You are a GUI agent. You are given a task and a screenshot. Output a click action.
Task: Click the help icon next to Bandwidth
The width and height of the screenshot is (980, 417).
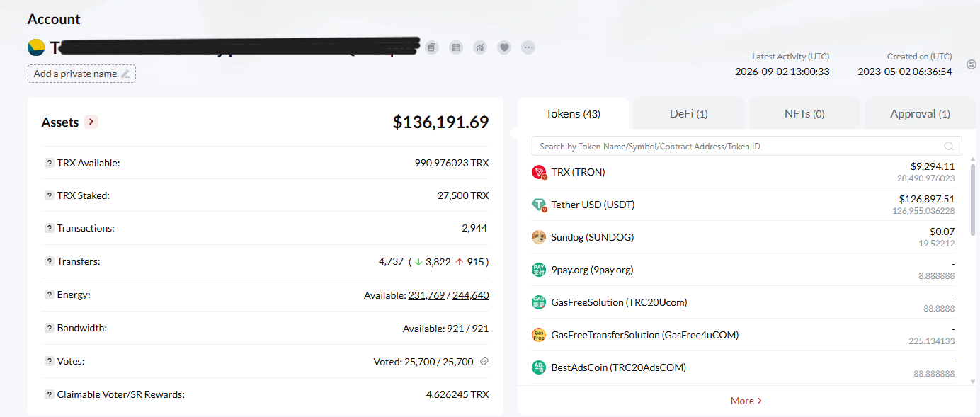(49, 328)
